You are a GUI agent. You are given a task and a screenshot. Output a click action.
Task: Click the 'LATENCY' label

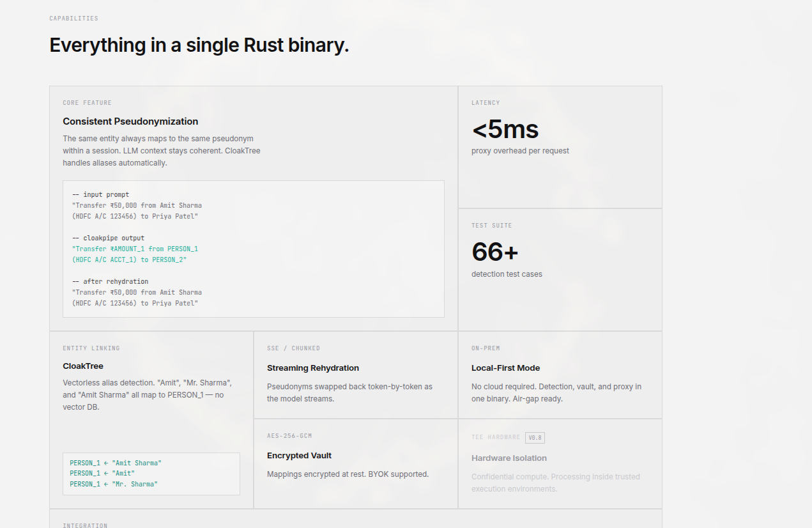click(486, 103)
